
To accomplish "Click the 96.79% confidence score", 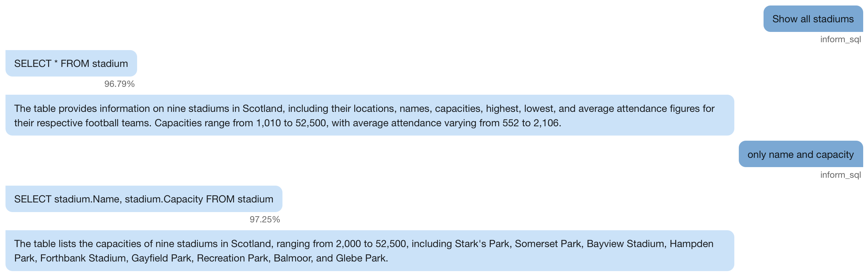I will pos(119,84).
